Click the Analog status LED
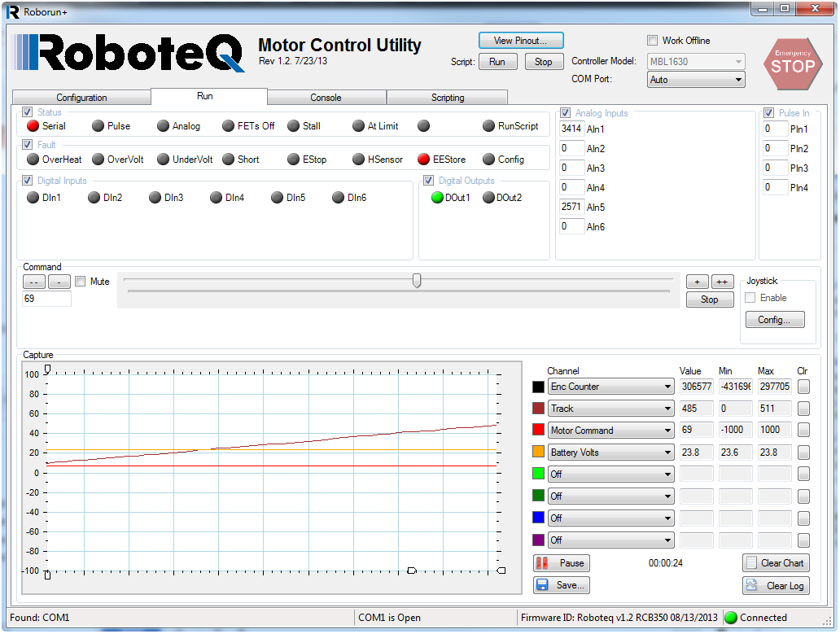The height and width of the screenshot is (634, 840). tap(163, 126)
